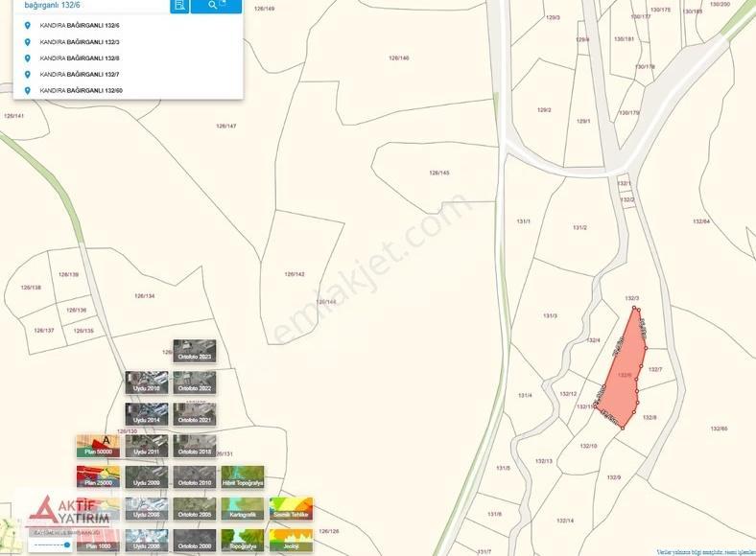The width and height of the screenshot is (756, 556).
Task: Click parcel label 126/146
Action: point(399,58)
